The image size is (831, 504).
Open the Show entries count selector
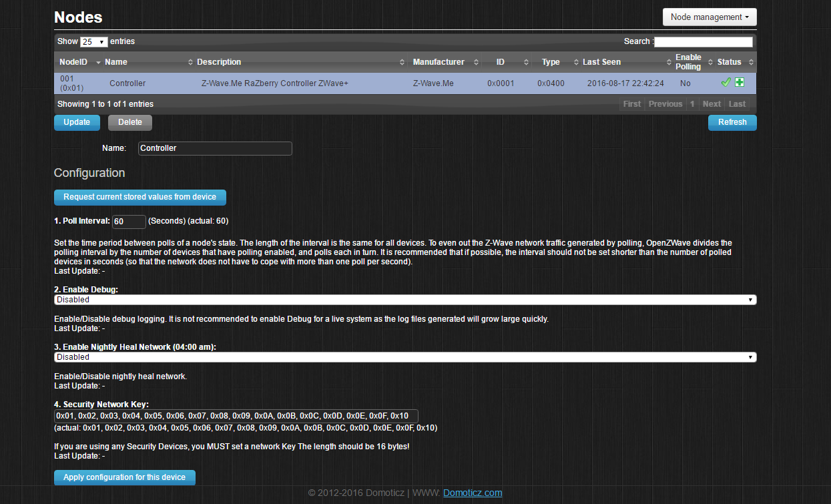coord(93,42)
